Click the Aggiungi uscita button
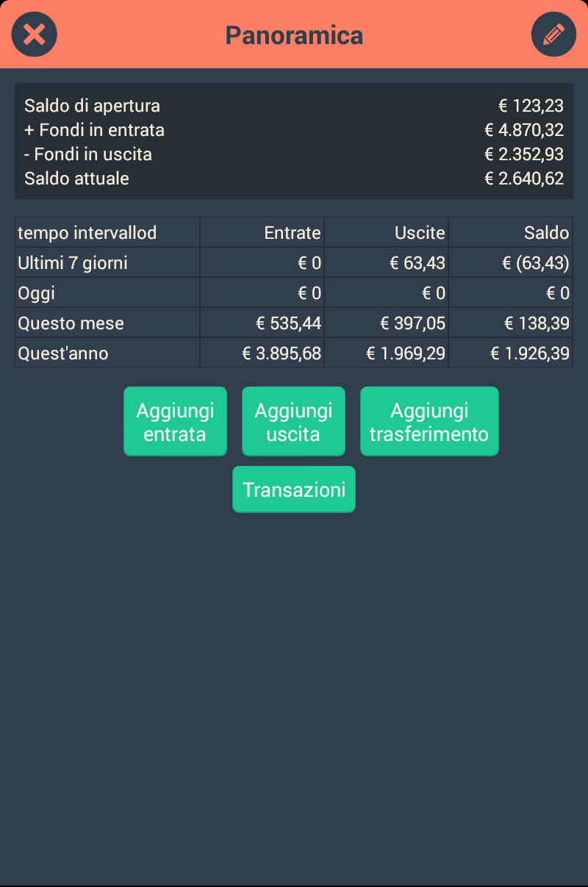588x887 pixels. pyautogui.click(x=293, y=422)
